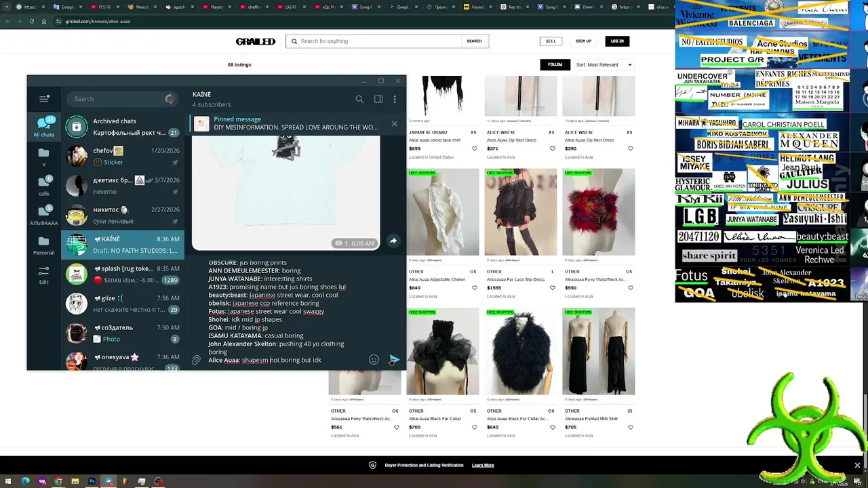Click the Telegram Search field
The width and height of the screenshot is (868, 488).
click(122, 99)
